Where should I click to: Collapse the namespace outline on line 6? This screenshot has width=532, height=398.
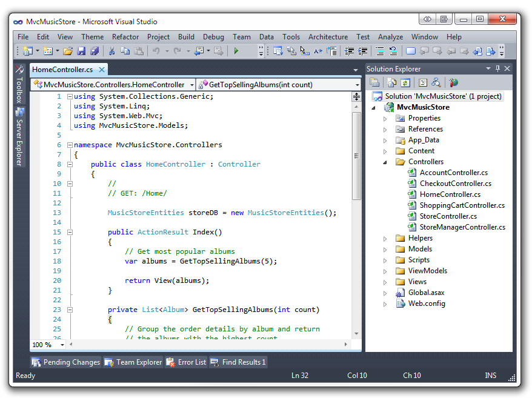pos(70,145)
